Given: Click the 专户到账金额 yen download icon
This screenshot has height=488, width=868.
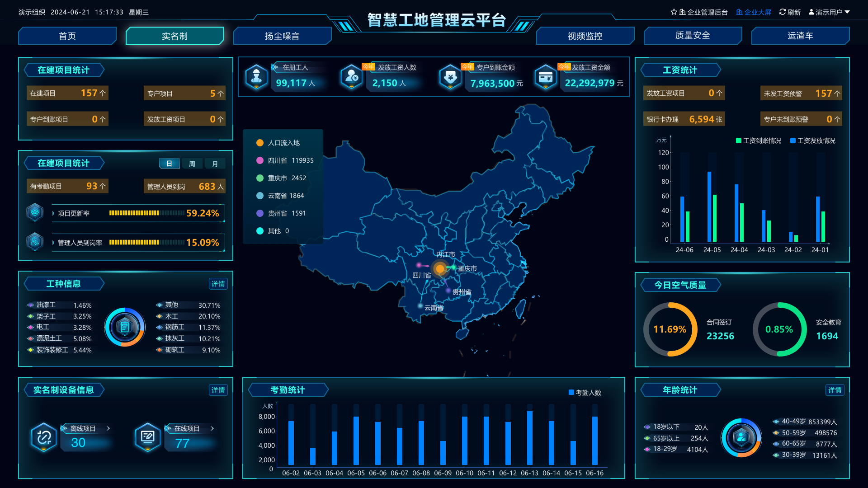Looking at the screenshot, I should 450,77.
